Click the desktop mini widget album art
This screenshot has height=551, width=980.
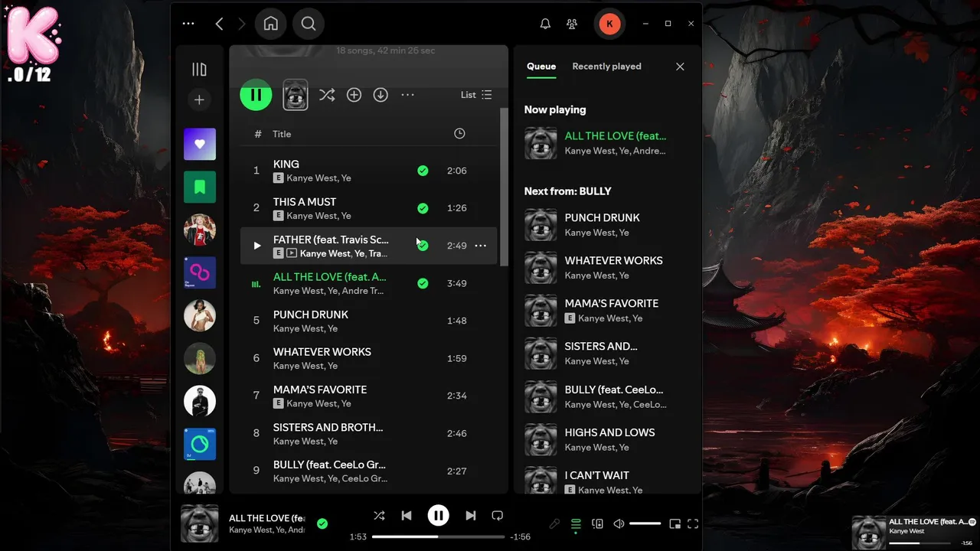(869, 533)
